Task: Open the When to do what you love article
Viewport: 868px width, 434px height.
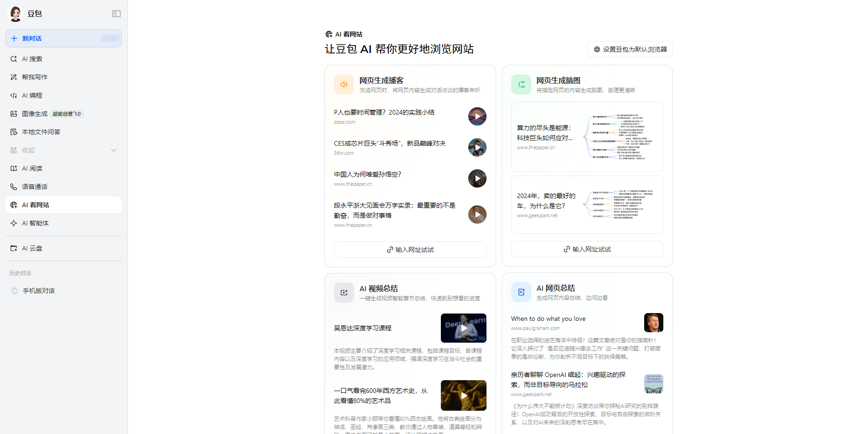Action: coord(548,319)
